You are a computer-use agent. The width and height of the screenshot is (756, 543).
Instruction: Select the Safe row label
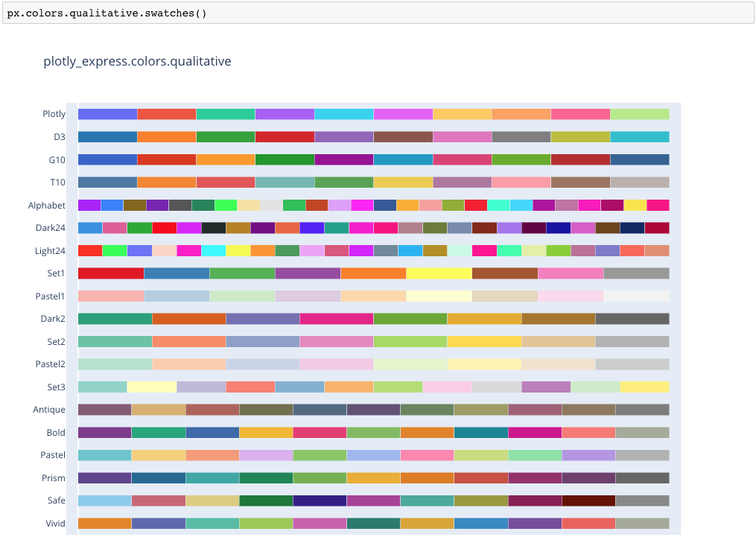pos(57,501)
